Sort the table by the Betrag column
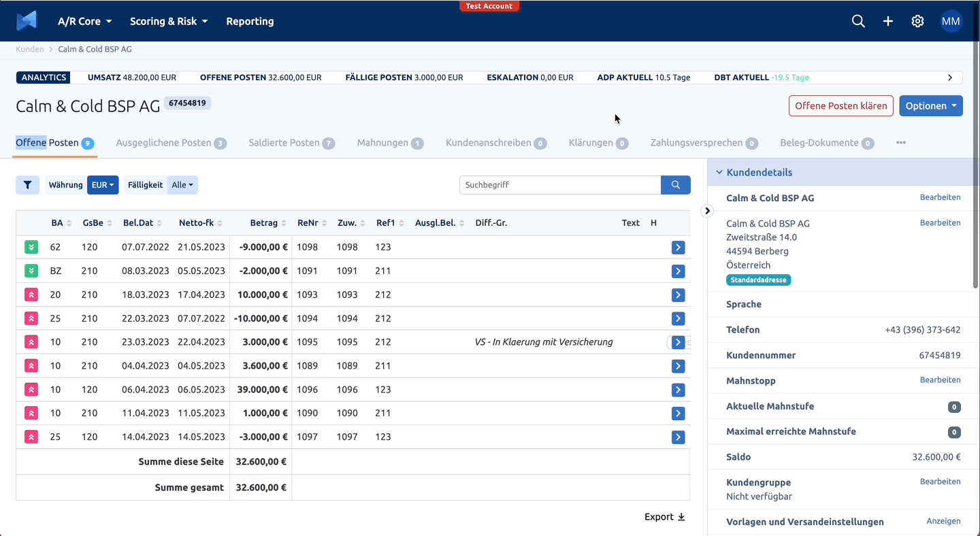This screenshot has height=536, width=980. [268, 223]
